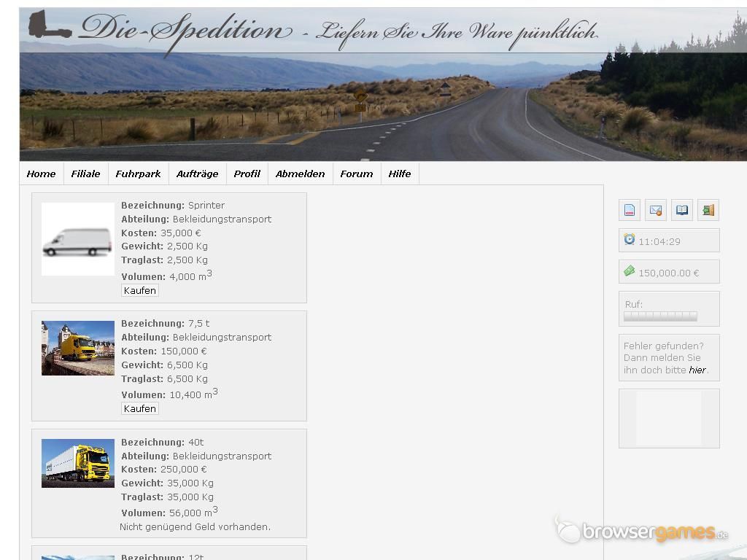Click Kaufen for the Sprinter

pos(139,290)
